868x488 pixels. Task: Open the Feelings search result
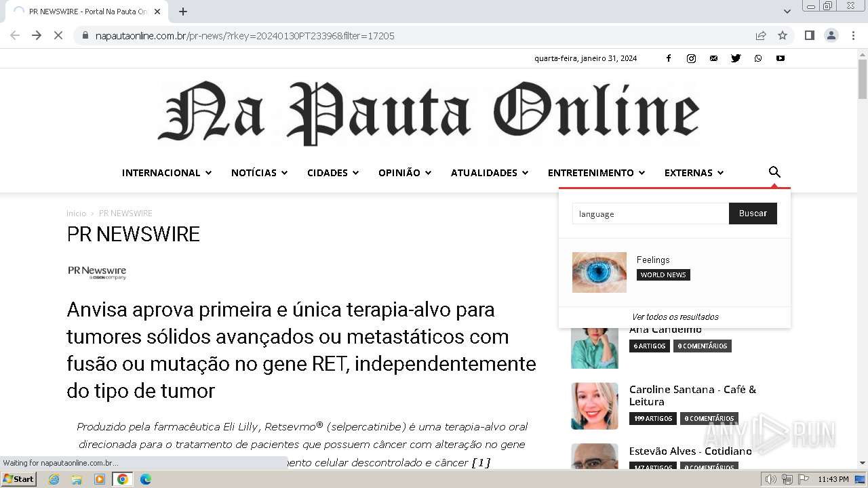click(x=653, y=260)
